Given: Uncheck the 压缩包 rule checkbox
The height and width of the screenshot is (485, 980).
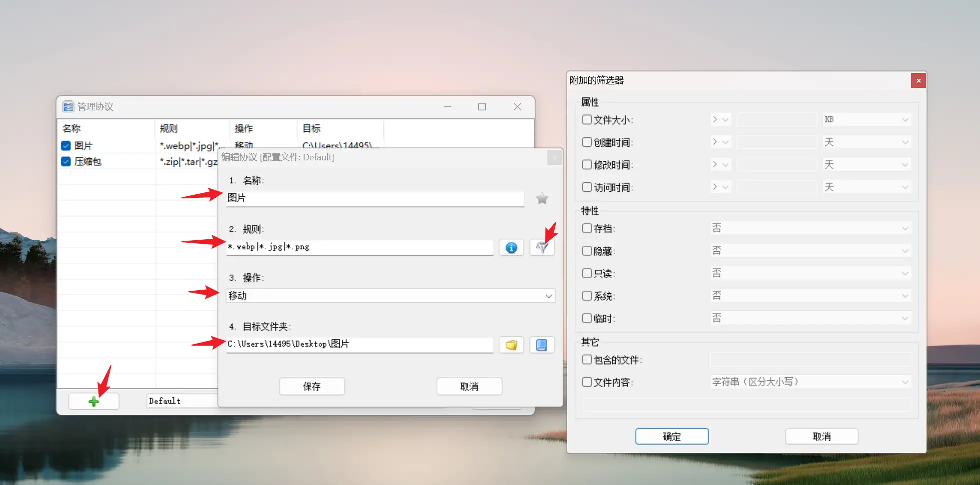Looking at the screenshot, I should pos(65,161).
